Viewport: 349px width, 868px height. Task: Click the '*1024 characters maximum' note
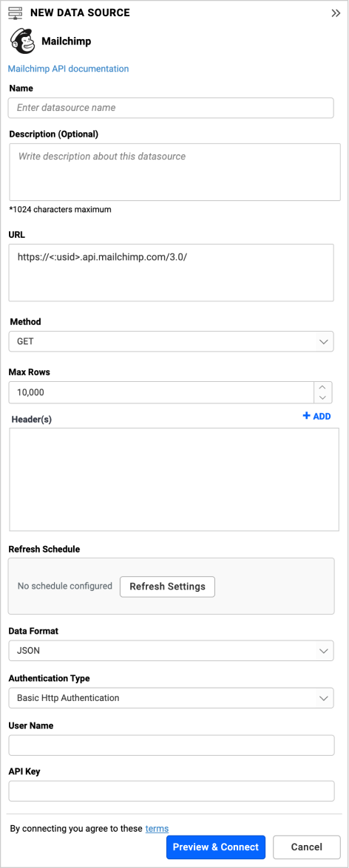(61, 210)
